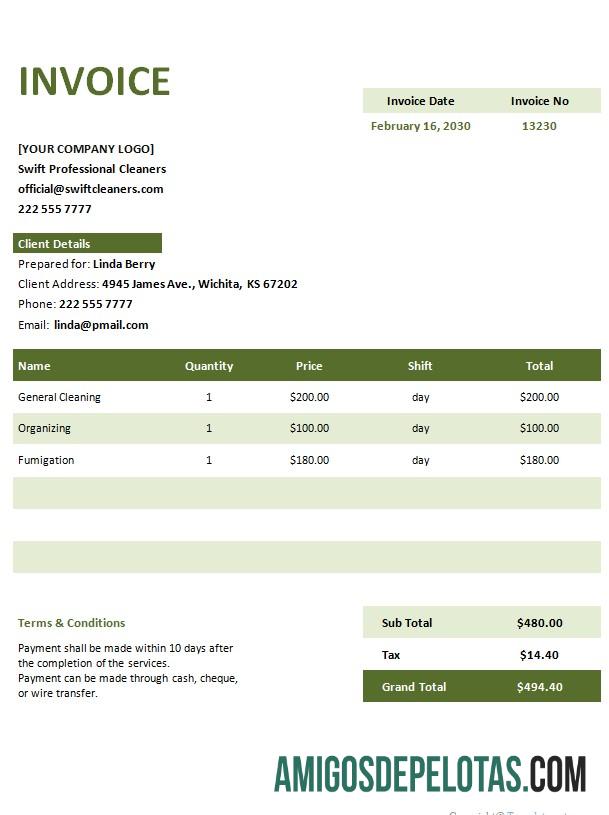
Task: Click the Quantity column header
Action: 209,366
